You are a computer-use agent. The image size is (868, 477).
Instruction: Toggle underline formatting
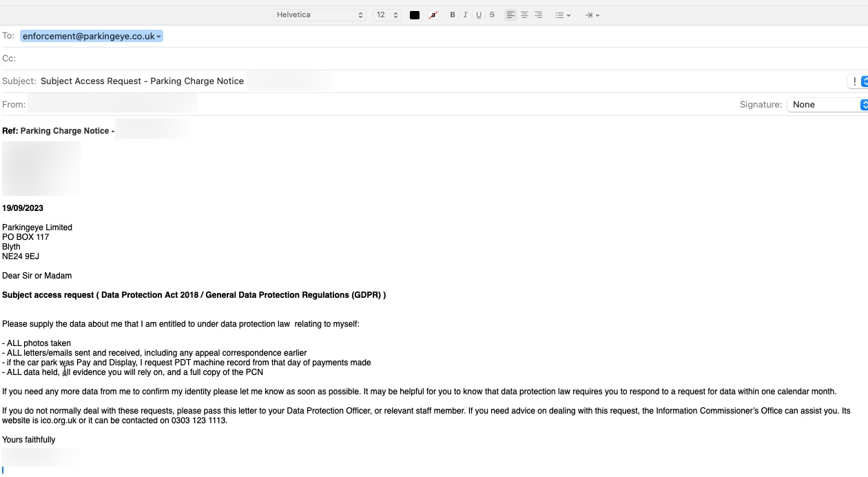[479, 15]
